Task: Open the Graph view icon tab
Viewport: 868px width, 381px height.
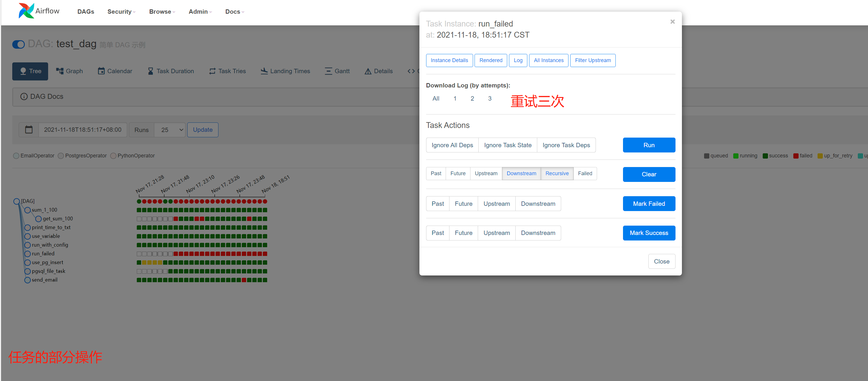Action: 69,71
